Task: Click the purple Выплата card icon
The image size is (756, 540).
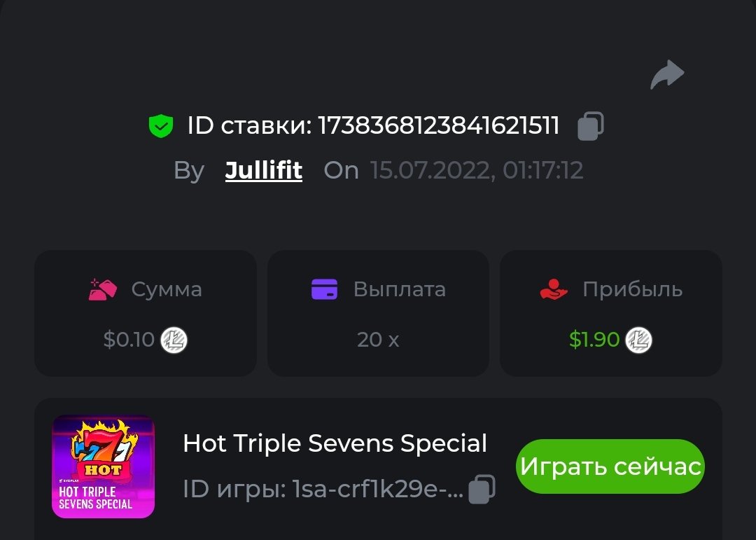Action: coord(325,289)
